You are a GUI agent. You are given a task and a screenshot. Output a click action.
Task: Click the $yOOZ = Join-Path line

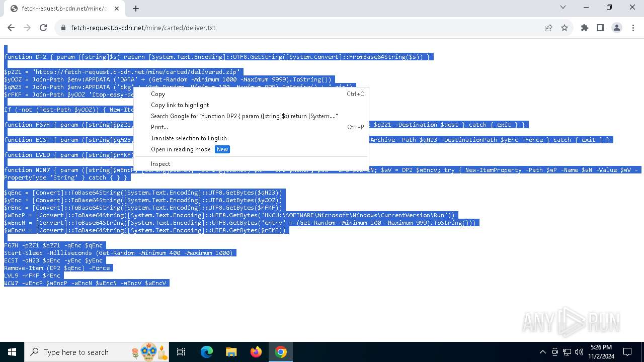click(169, 79)
